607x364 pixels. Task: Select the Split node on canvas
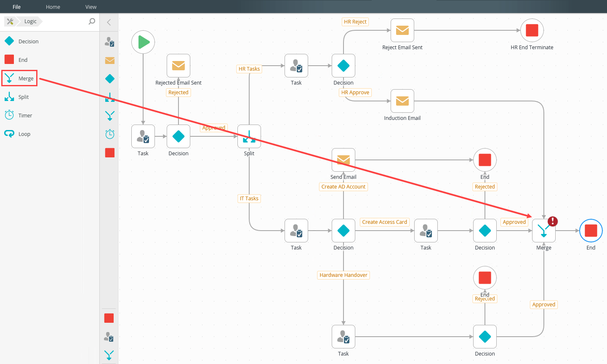(249, 136)
